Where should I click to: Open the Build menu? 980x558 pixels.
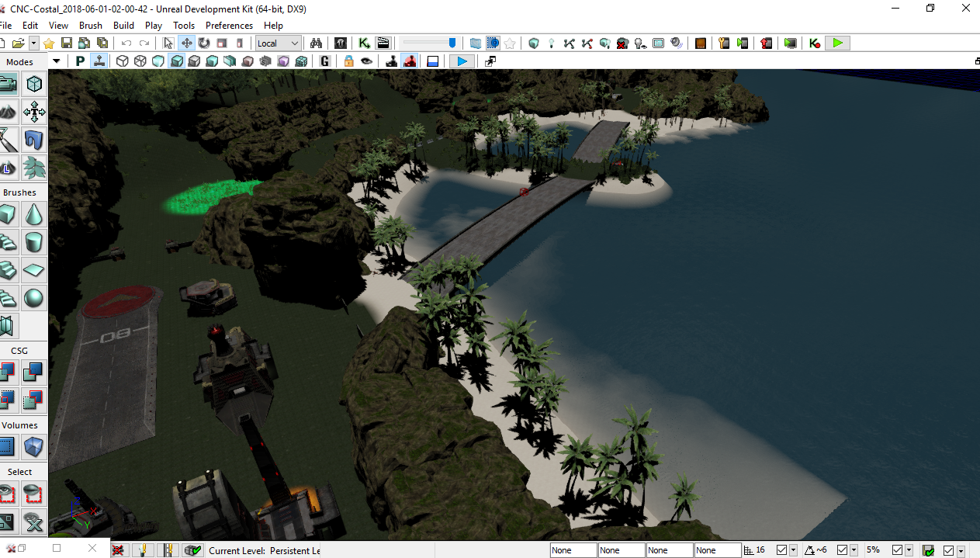click(x=123, y=25)
